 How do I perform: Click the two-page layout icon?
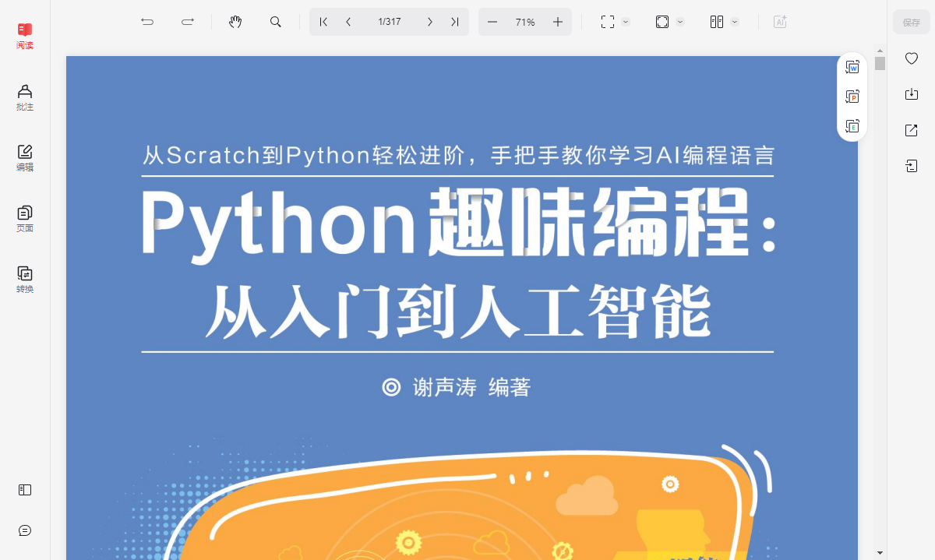coord(717,22)
